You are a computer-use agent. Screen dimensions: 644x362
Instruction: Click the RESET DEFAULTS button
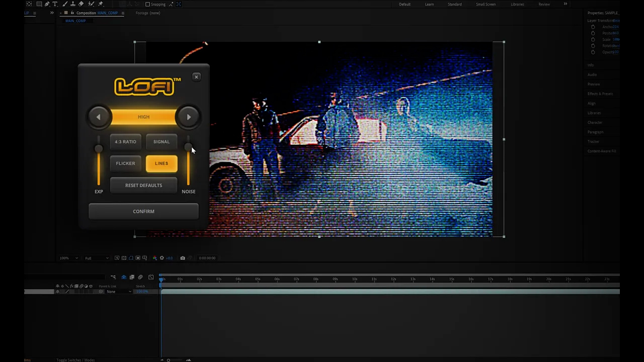[x=143, y=185]
